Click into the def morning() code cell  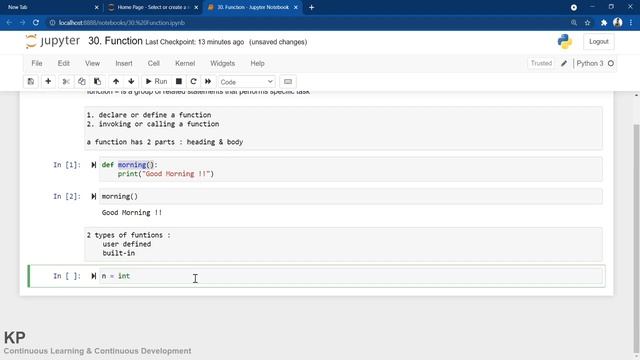tap(351, 169)
